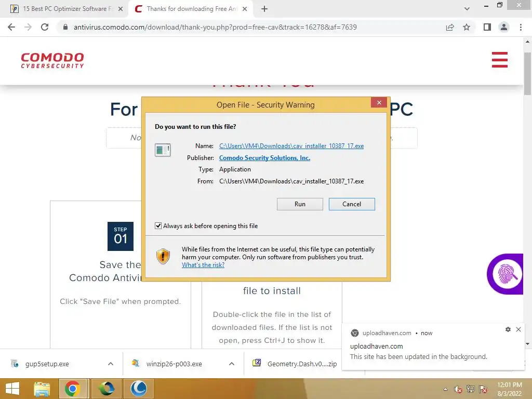Open the Comodo Security Solutions, Inc. publisher link
The width and height of the screenshot is (532, 399).
click(x=264, y=158)
